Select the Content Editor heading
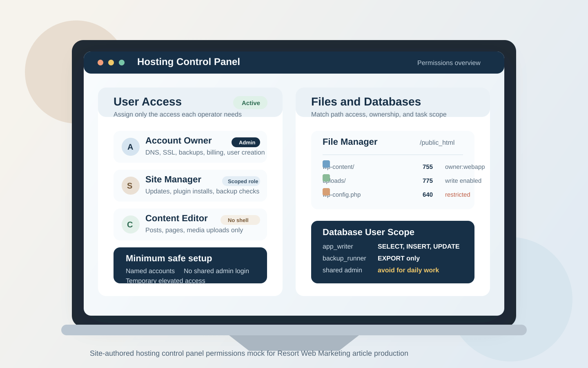Viewport: 588px width, 368px height. (x=176, y=218)
